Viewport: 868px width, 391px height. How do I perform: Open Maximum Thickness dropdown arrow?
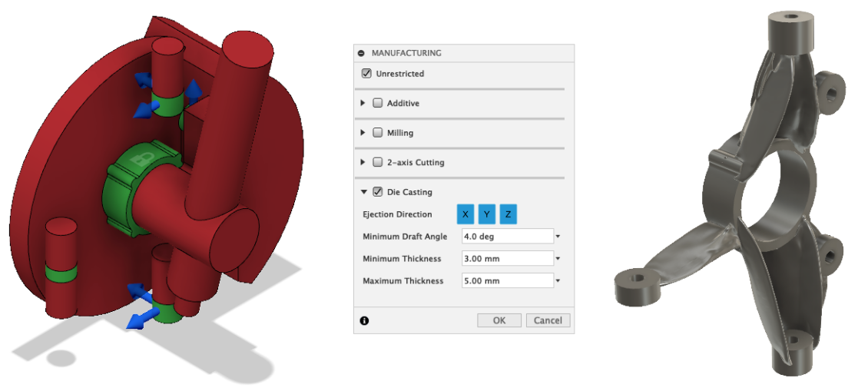(558, 281)
